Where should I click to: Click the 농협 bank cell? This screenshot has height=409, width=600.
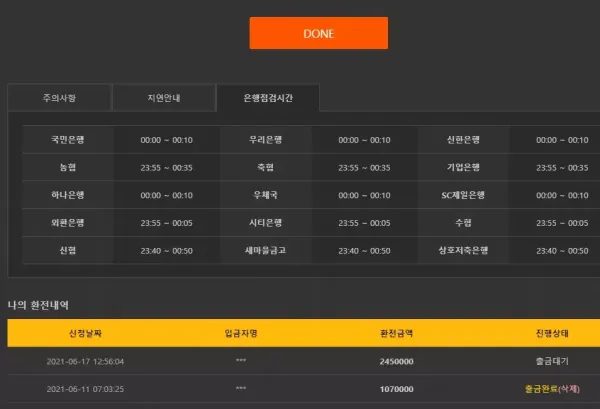click(68, 167)
